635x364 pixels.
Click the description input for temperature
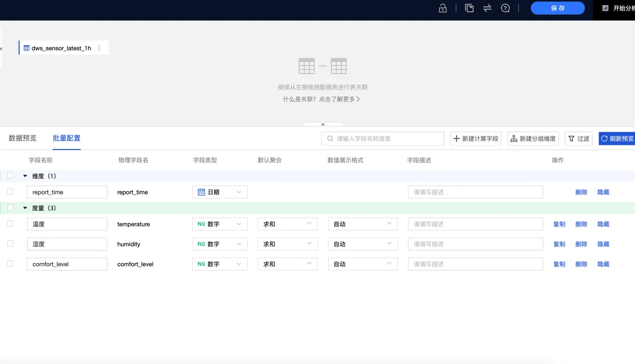475,224
